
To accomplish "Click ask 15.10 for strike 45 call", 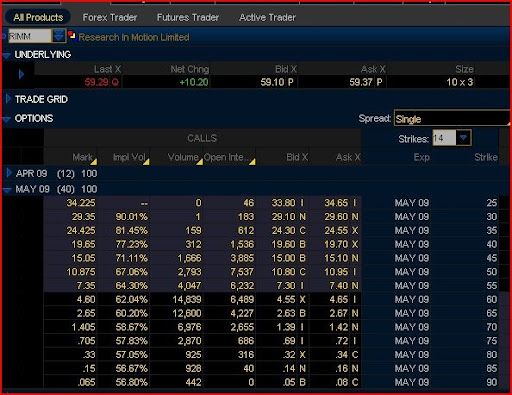I will (x=336, y=258).
